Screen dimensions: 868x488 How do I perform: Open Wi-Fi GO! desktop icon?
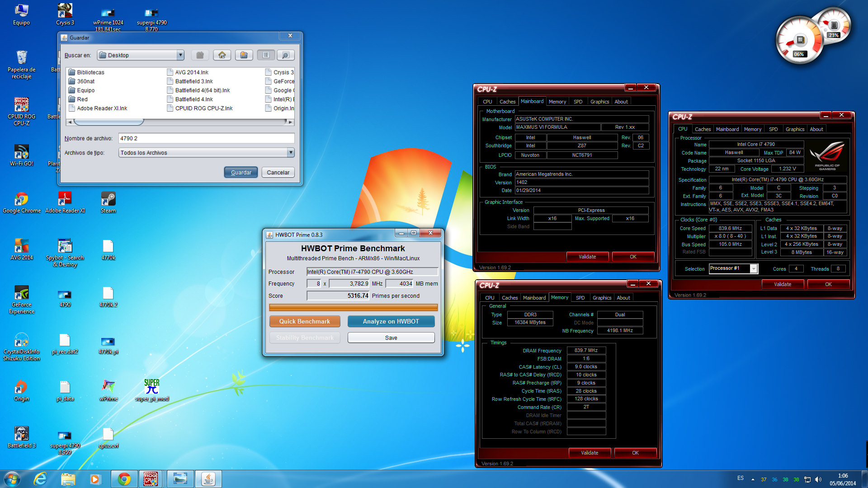21,155
